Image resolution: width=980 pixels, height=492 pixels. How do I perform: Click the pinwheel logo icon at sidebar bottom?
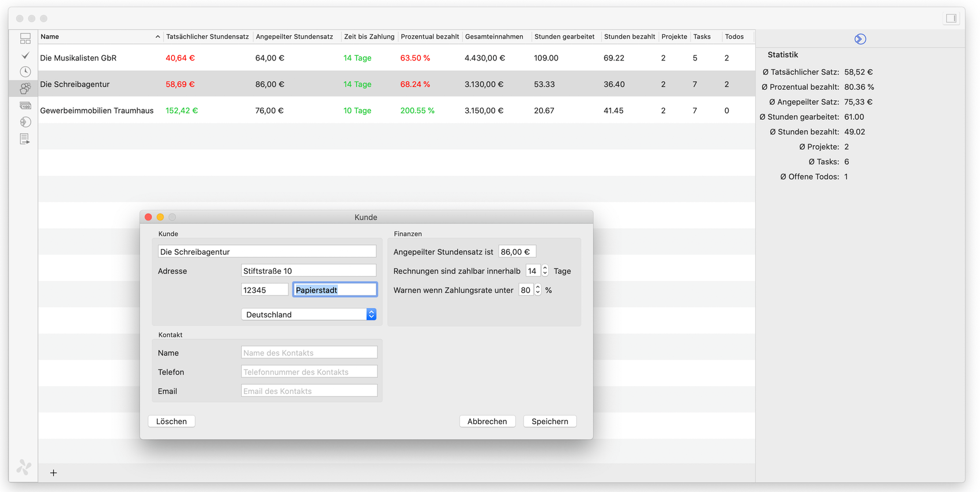point(24,467)
